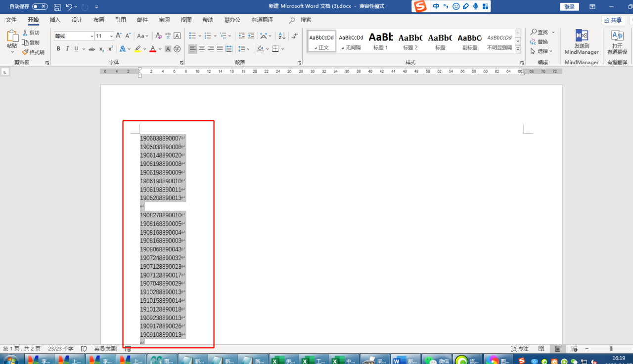Open the Select (选择) dropdown

pos(542,51)
